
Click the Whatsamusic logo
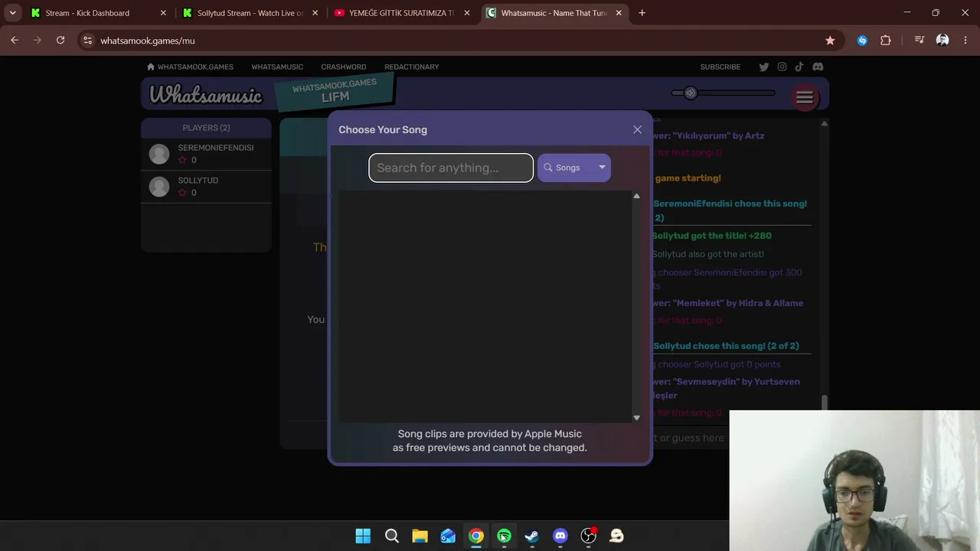pos(205,94)
